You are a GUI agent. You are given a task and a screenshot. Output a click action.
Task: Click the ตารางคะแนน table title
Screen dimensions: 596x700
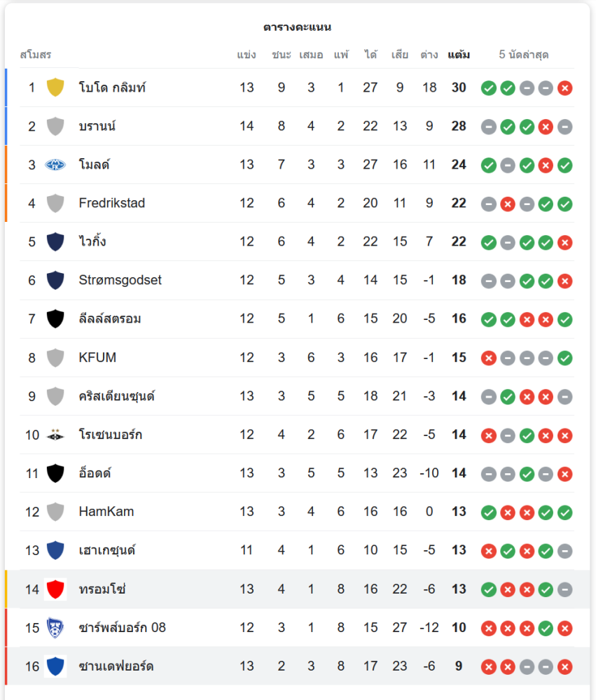(x=298, y=27)
